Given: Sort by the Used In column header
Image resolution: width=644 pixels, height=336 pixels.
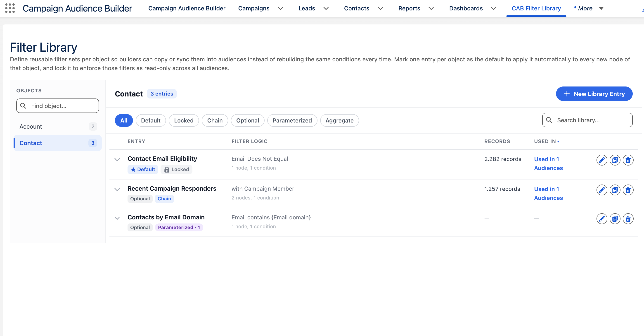Looking at the screenshot, I should click(x=547, y=142).
